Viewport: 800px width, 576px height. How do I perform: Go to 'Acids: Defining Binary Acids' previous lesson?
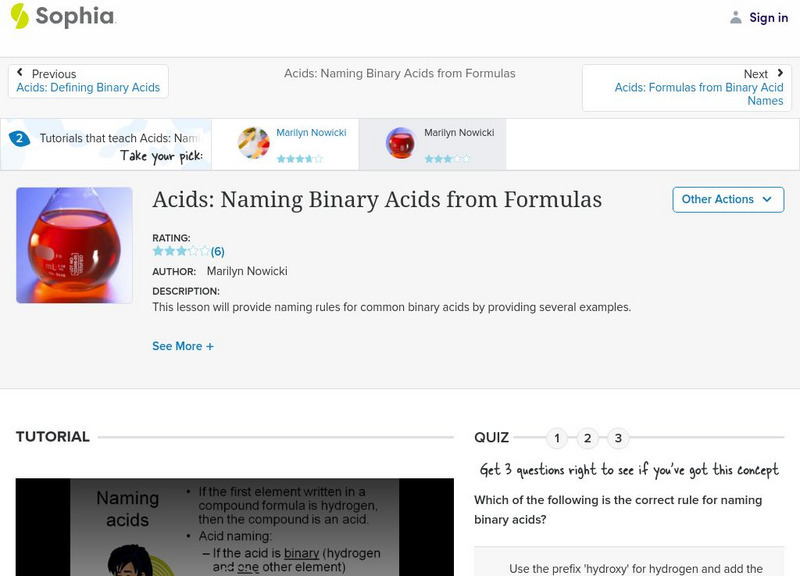click(x=88, y=87)
